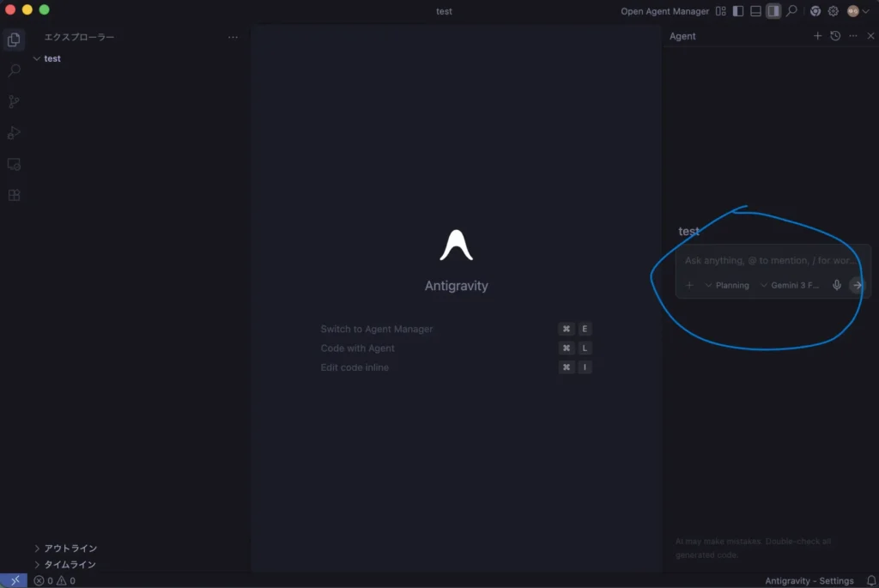Click Antigravity - Settings in status bar
879x588 pixels.
[809, 581]
